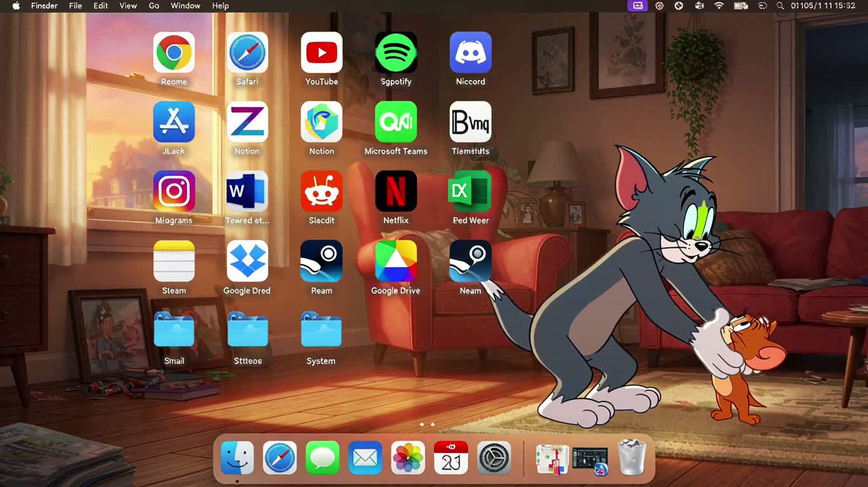Click the menu bar date and time
The height and width of the screenshot is (487, 868).
(x=824, y=6)
